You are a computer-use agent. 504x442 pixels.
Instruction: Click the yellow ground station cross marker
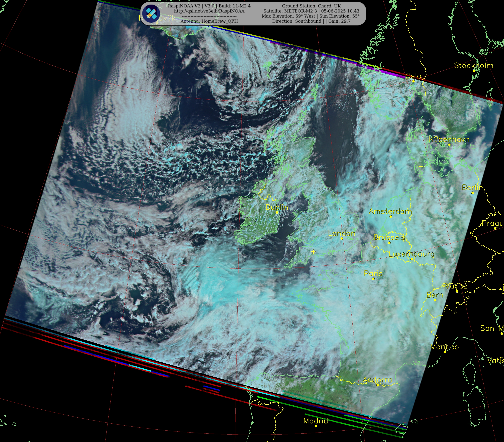pyautogui.click(x=313, y=252)
